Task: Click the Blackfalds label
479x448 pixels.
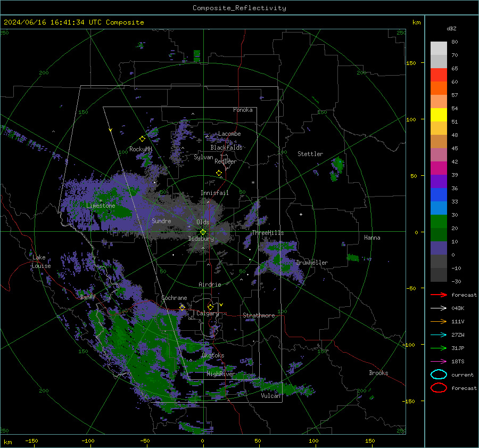Action: [x=226, y=148]
